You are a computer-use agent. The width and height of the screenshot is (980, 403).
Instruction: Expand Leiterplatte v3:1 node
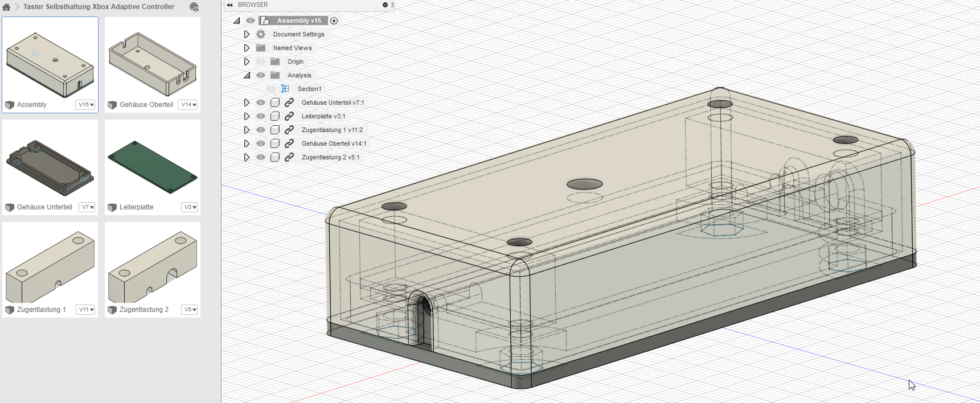pyautogui.click(x=247, y=116)
